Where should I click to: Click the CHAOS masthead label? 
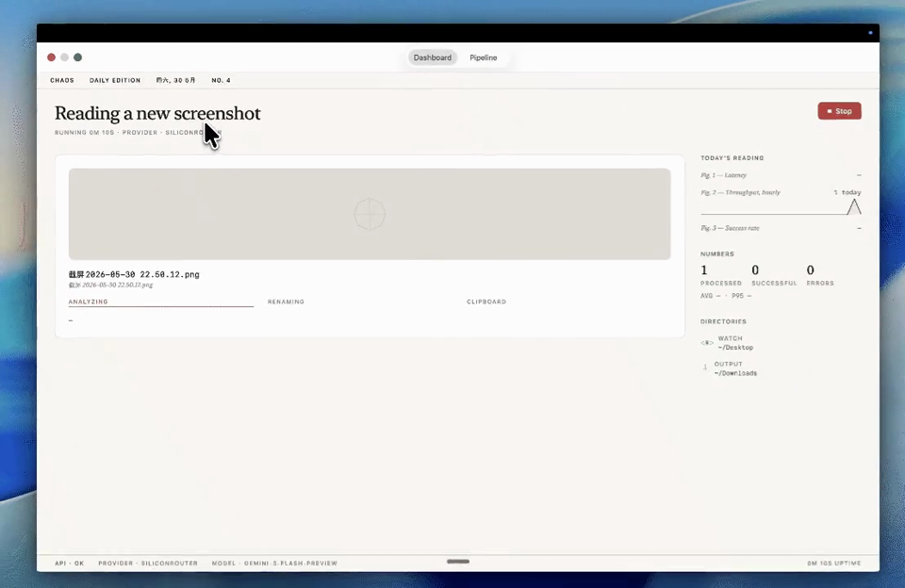[x=62, y=80]
